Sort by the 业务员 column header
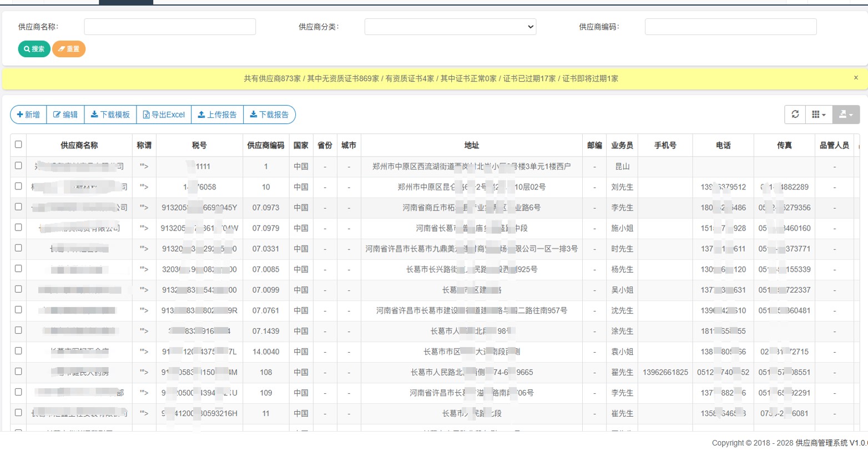Screen dimensions: 868x450 click(x=622, y=146)
